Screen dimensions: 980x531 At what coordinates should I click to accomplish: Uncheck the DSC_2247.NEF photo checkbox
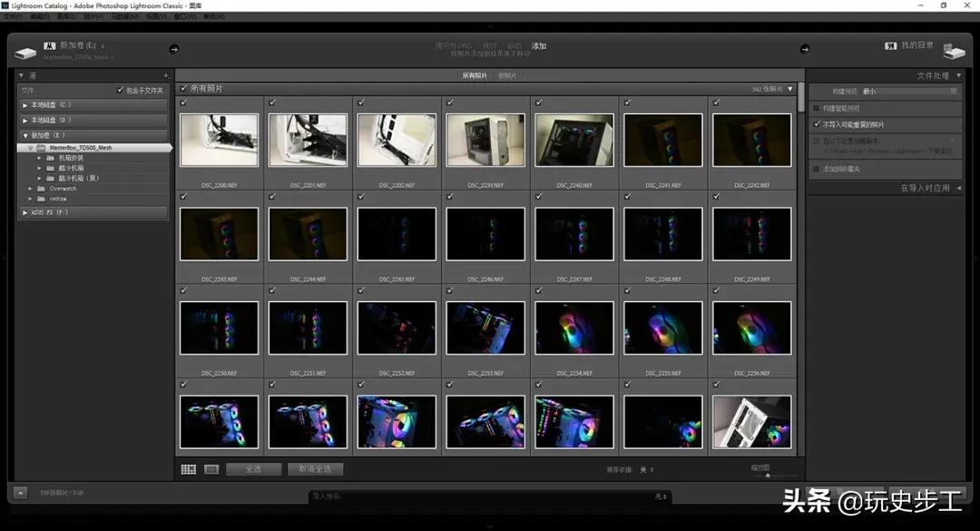pyautogui.click(x=539, y=196)
